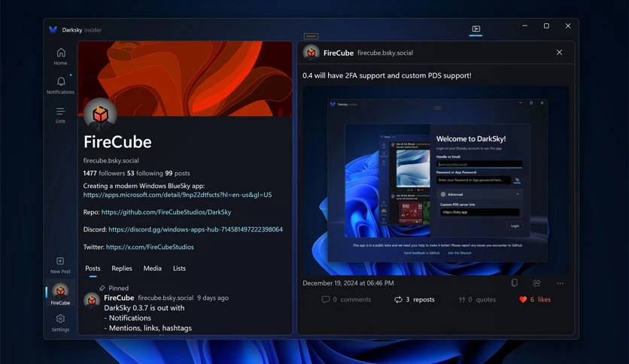
Task: Click the 53 following count
Action: [x=144, y=173]
